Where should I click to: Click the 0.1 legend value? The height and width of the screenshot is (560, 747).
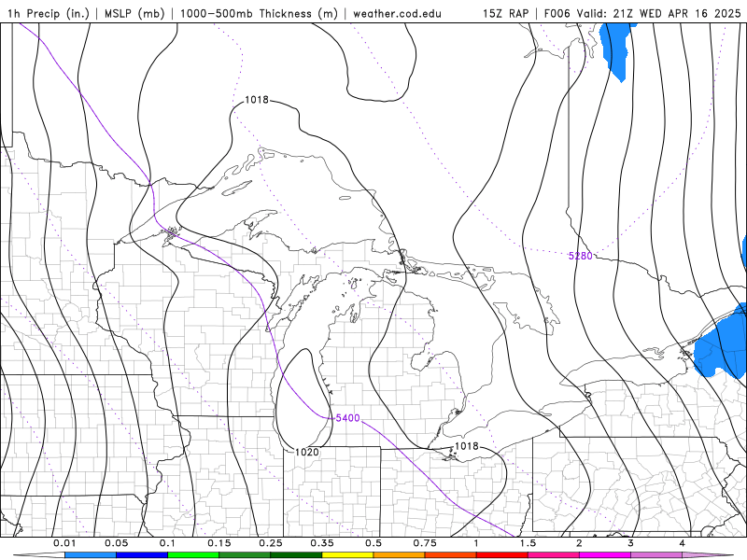167,543
